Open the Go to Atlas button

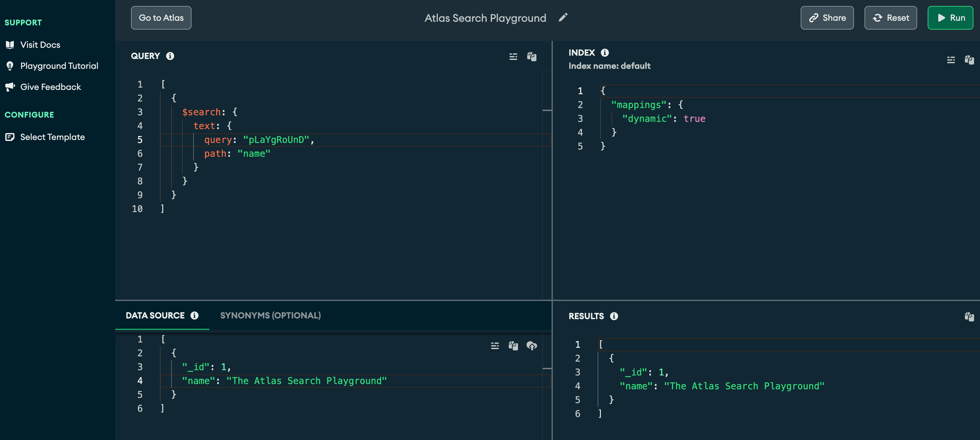(x=161, y=17)
